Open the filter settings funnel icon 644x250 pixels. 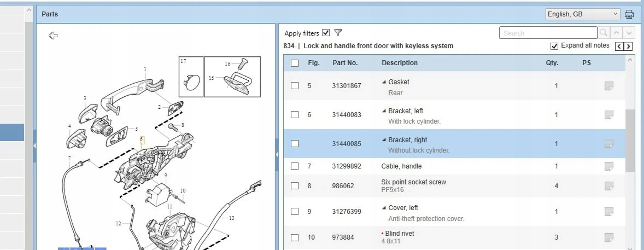338,33
